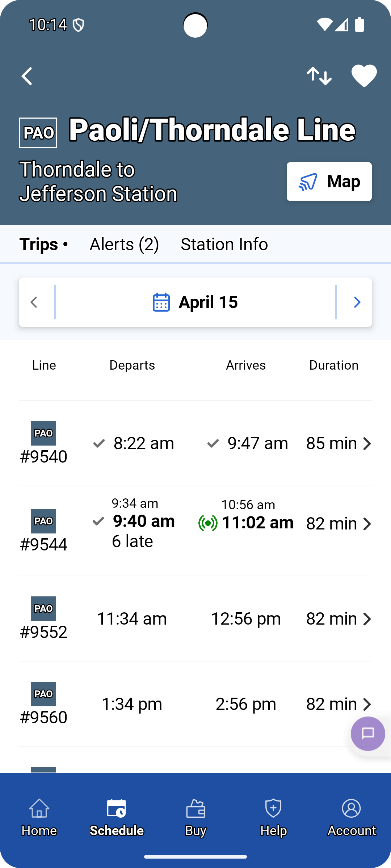This screenshot has height=868, width=391.
Task: Expand trip #9544 details chevron
Action: [367, 524]
